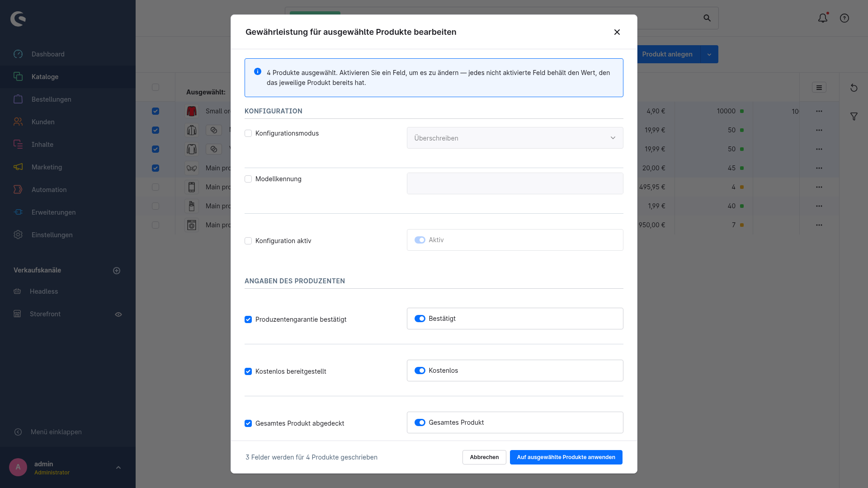This screenshot has height=488, width=868.
Task: Toggle the Bestätigt switch off
Action: 420,319
